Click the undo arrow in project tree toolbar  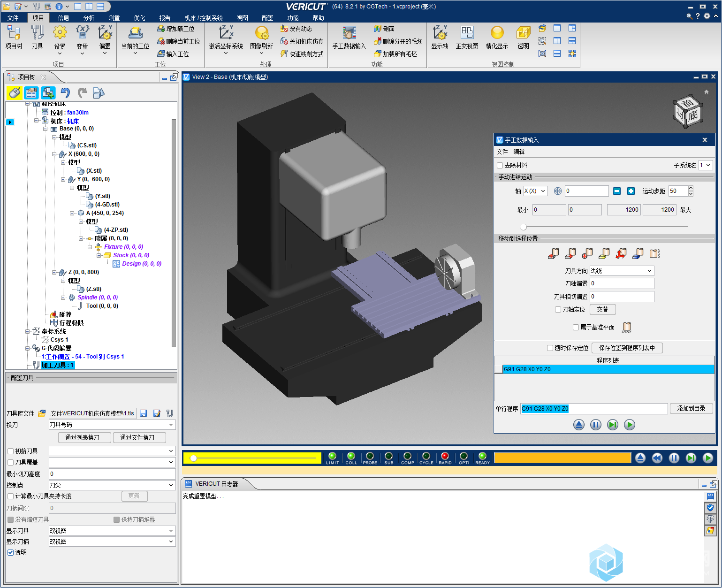tap(65, 93)
